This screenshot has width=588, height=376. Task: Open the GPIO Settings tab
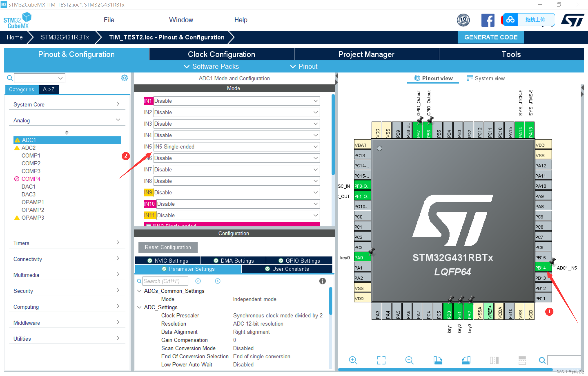pyautogui.click(x=299, y=260)
